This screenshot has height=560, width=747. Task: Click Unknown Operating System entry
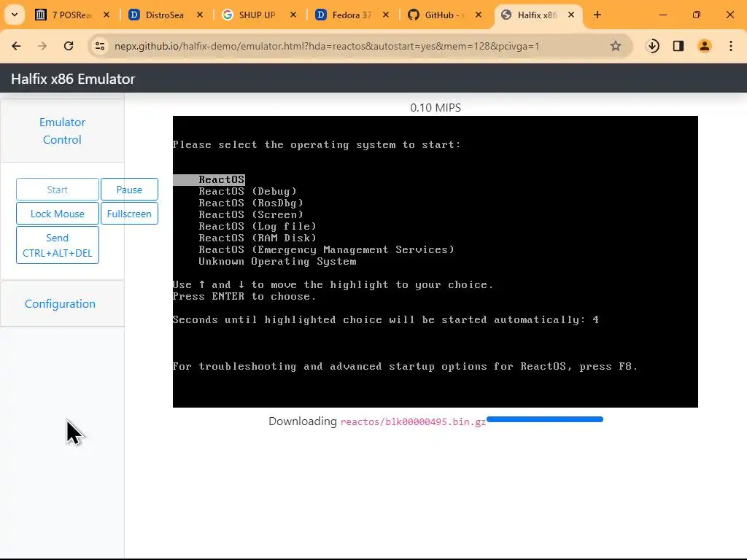click(x=277, y=262)
